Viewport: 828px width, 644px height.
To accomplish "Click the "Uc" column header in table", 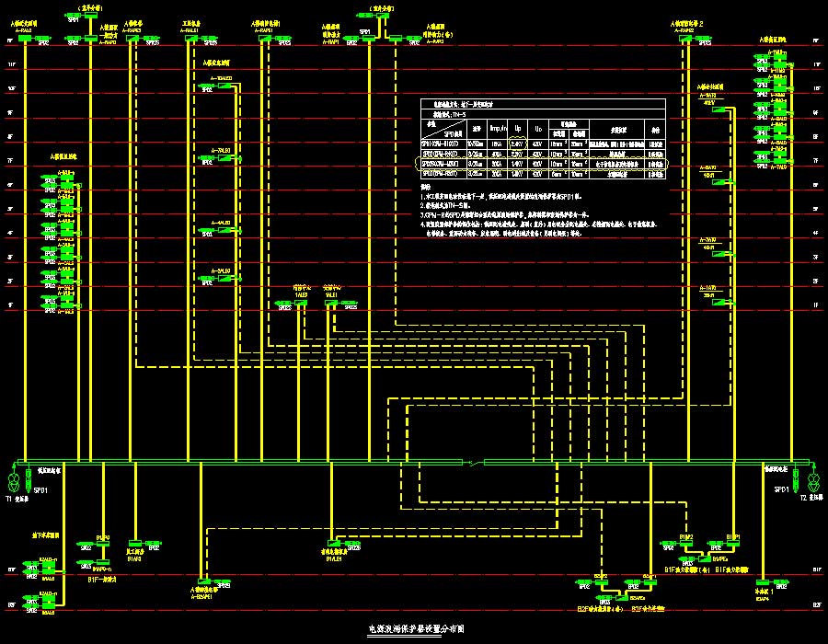I will pos(537,129).
